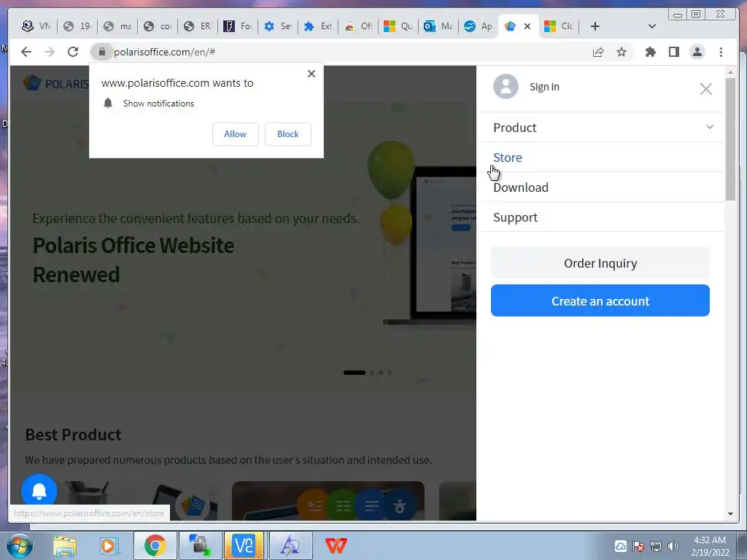The height and width of the screenshot is (560, 747).
Task: Click the volume speaker tray icon
Action: (x=673, y=547)
